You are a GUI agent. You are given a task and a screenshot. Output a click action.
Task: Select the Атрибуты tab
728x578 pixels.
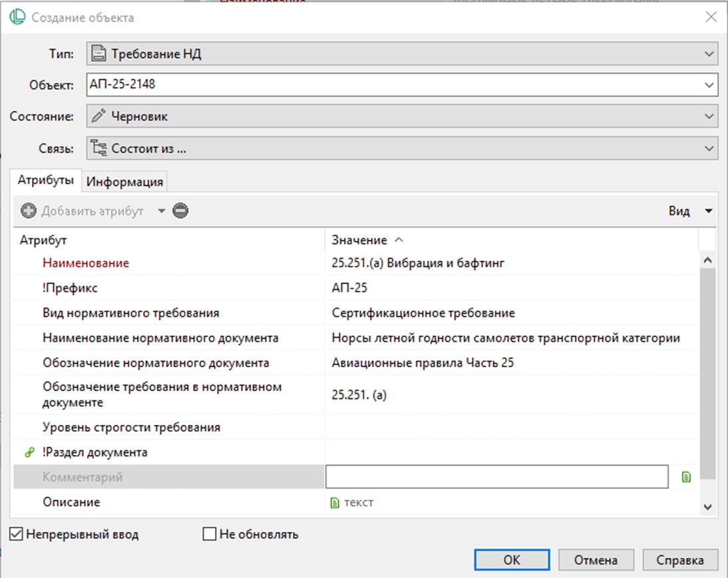pos(45,181)
